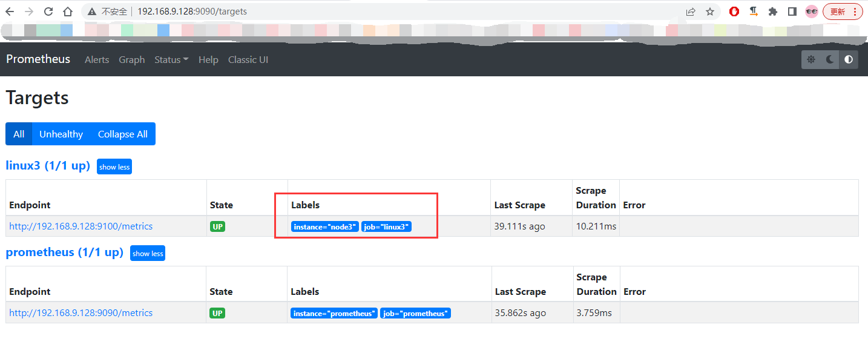Switch to light theme sun icon

[x=811, y=59]
